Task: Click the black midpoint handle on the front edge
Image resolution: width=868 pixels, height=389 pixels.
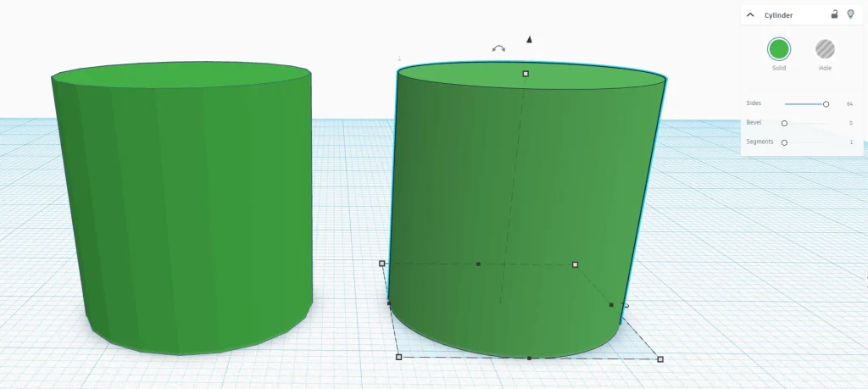Action: click(x=529, y=358)
